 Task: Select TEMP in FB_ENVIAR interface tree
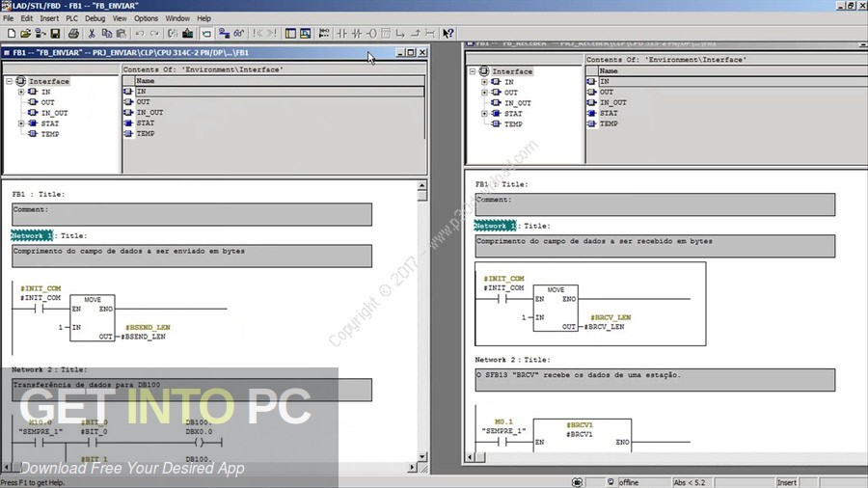(x=50, y=134)
